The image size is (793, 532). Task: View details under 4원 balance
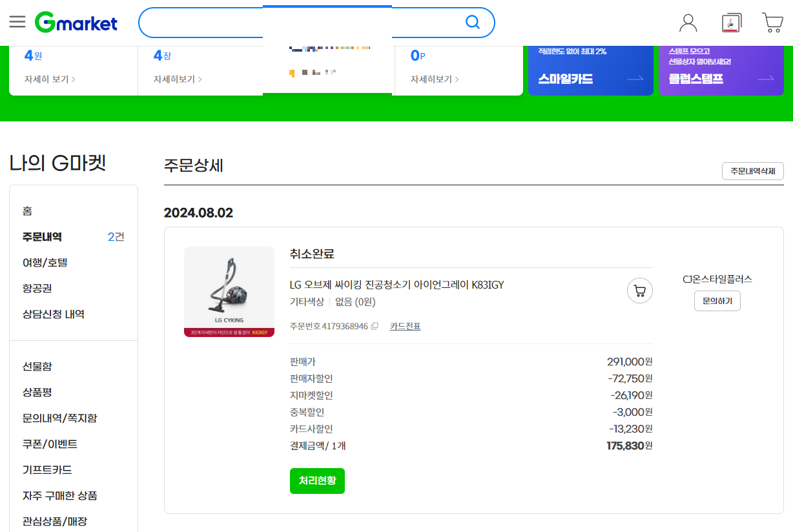[50, 79]
